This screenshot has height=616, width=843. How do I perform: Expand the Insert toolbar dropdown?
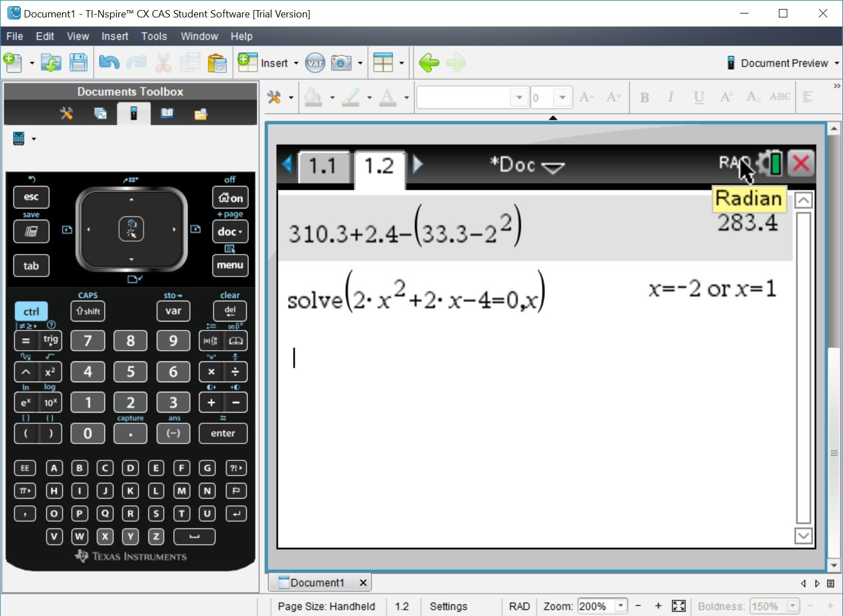click(296, 63)
